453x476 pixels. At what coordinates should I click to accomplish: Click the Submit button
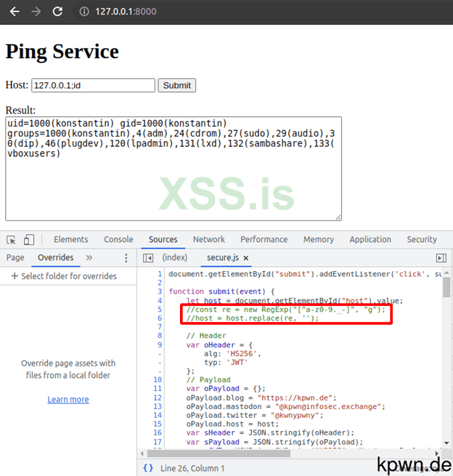[x=177, y=85]
